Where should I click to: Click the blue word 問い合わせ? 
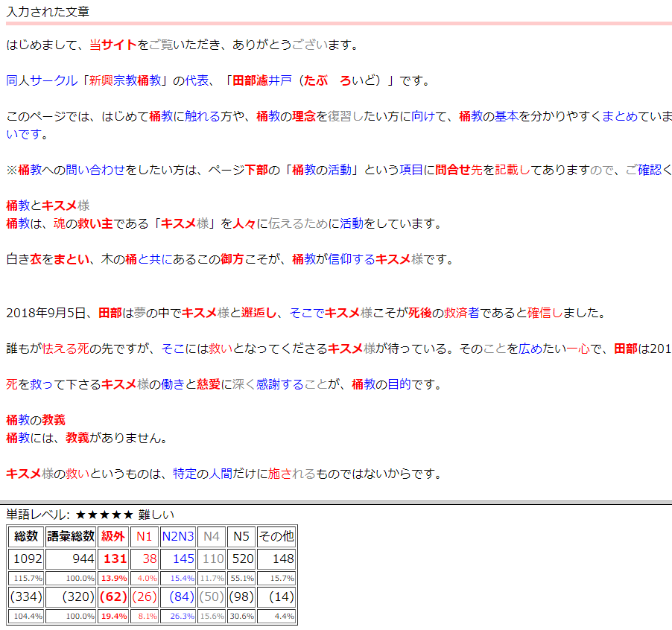point(95,170)
